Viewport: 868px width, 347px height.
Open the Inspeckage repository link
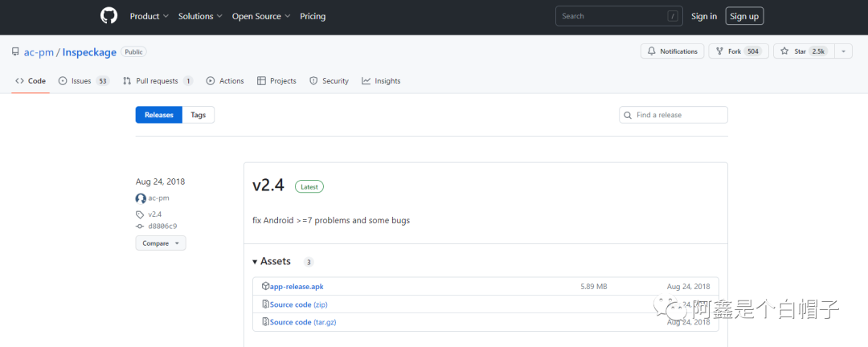(x=89, y=52)
